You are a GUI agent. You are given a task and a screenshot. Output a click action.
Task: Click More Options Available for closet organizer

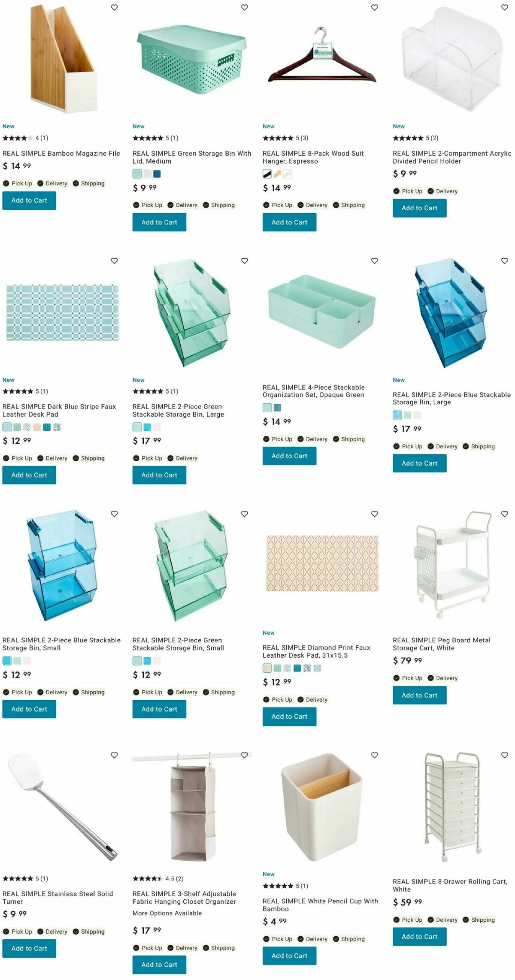click(167, 913)
